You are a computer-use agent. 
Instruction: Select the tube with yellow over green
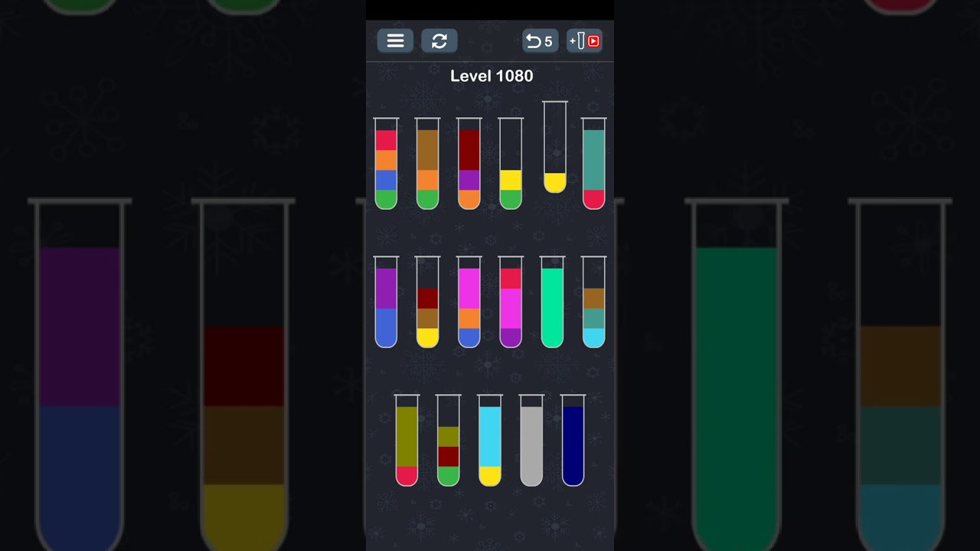[x=511, y=164]
